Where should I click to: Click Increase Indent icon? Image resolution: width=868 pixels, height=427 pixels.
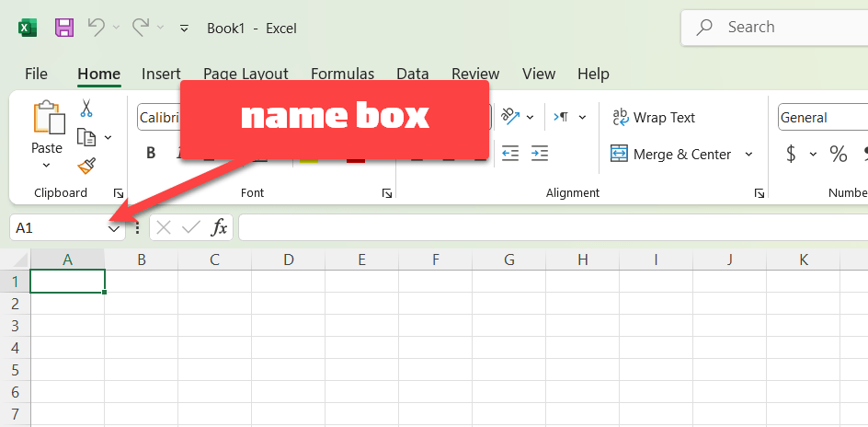point(539,154)
